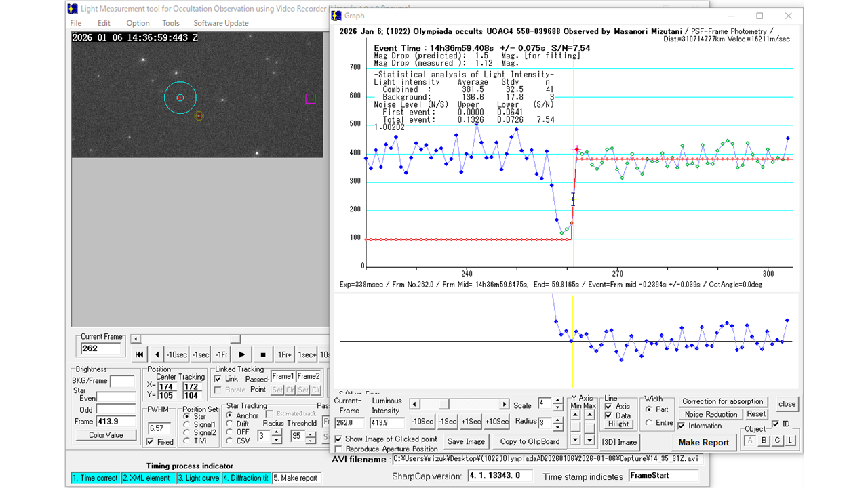Step back with the left arrow playback button

click(x=157, y=354)
